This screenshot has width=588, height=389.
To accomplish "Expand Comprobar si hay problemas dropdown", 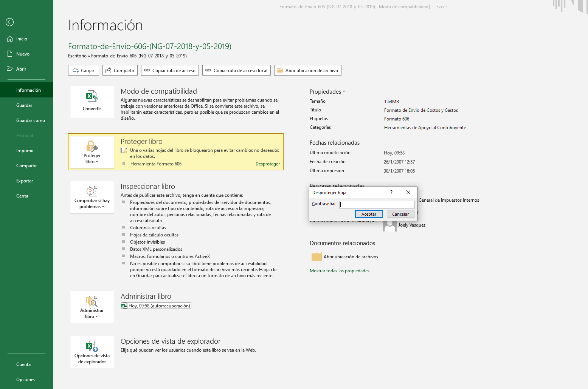I will (x=92, y=197).
